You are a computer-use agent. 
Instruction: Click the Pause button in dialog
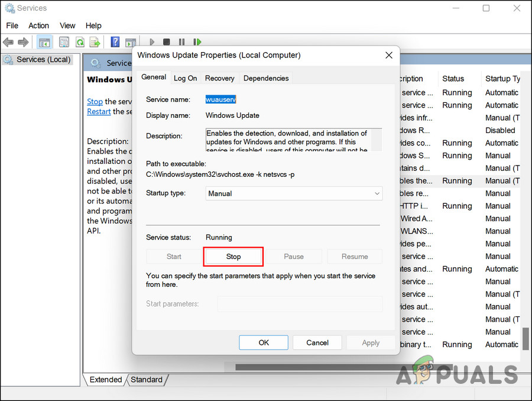(x=293, y=257)
